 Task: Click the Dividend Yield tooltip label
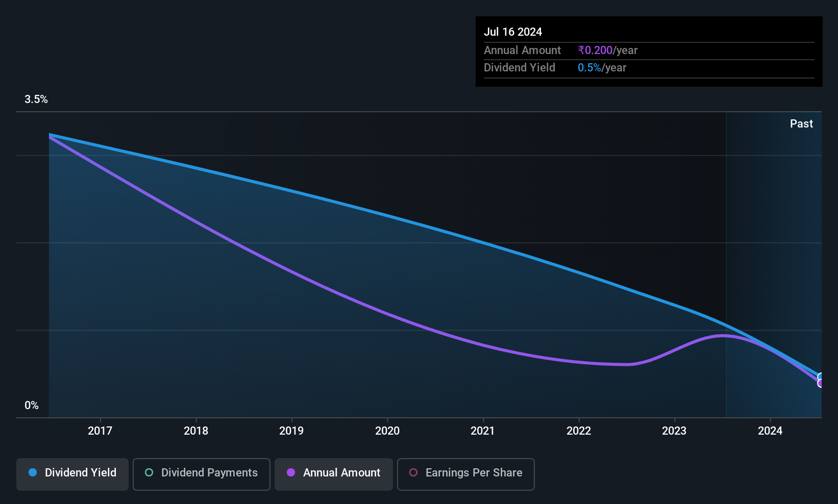[x=520, y=68]
